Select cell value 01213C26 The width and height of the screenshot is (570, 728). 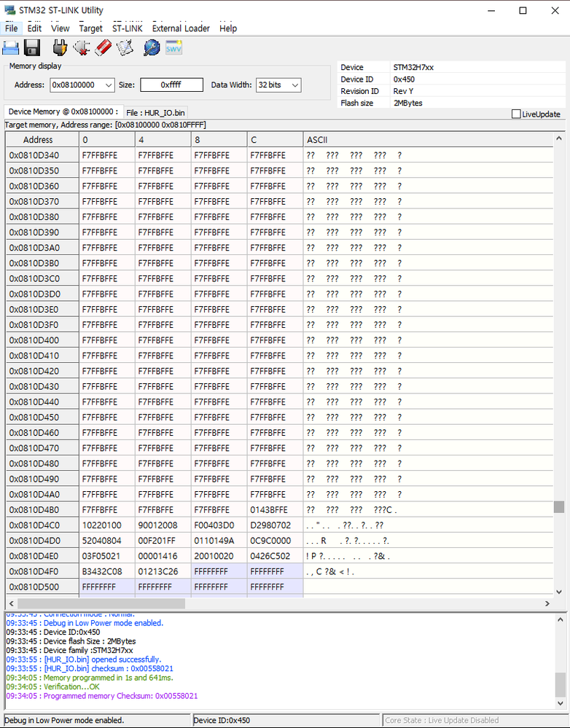[x=163, y=571]
